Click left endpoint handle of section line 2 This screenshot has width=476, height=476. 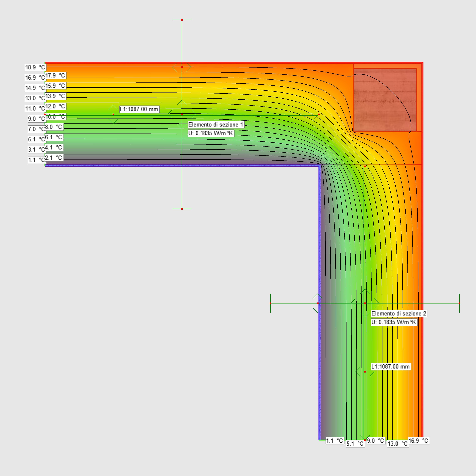270,303
